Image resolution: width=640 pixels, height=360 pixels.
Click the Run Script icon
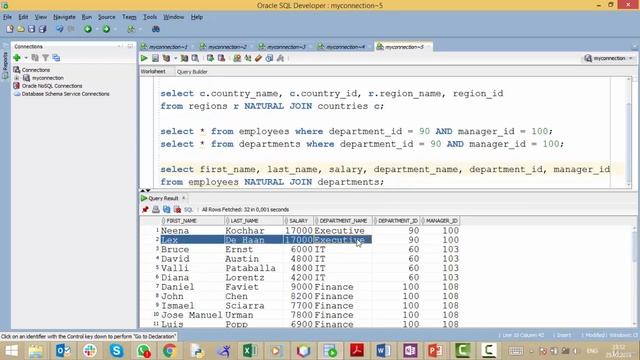tap(155, 58)
